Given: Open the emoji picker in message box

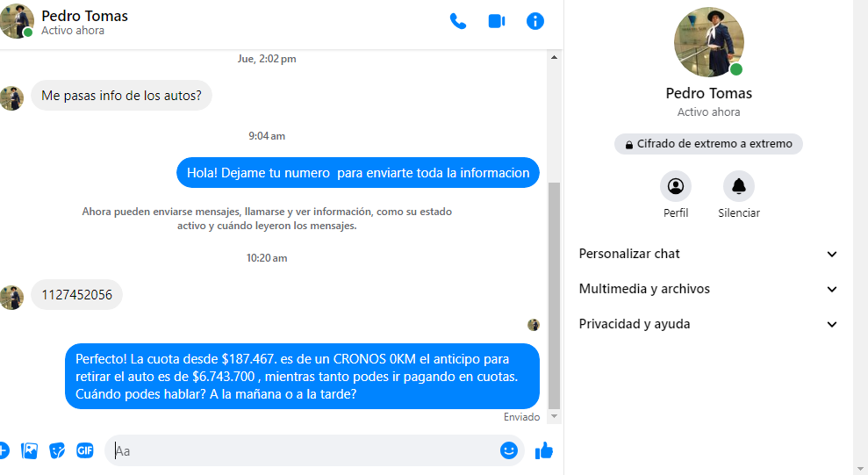Looking at the screenshot, I should [508, 450].
